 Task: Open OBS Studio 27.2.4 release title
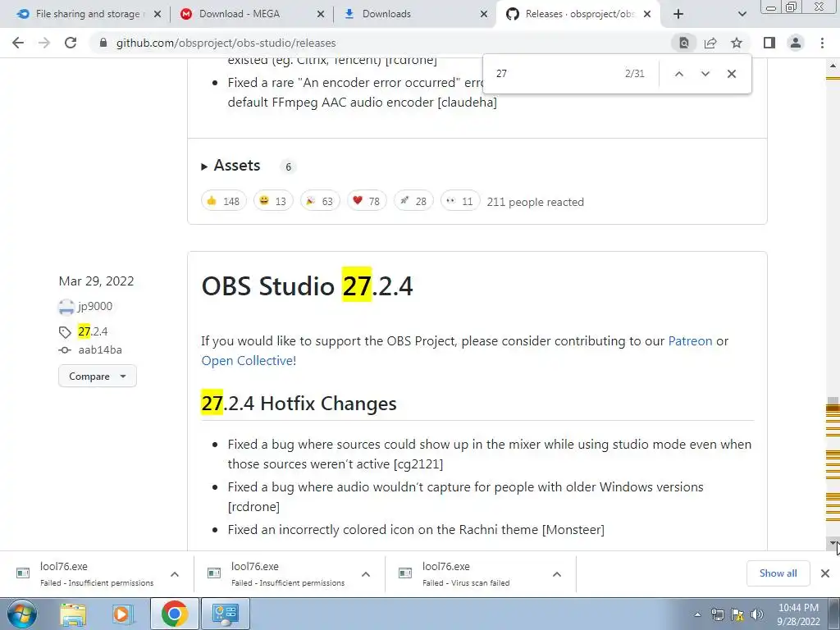pyautogui.click(x=307, y=286)
